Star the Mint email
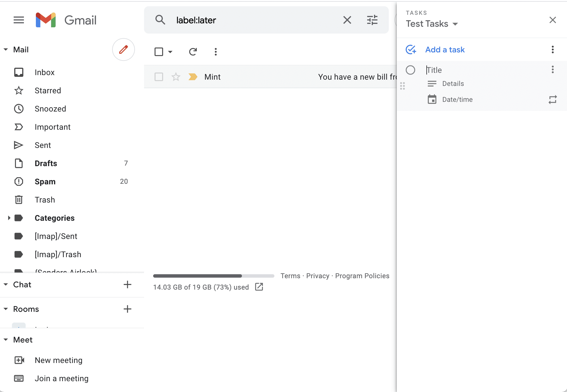Image resolution: width=567 pixels, height=392 pixels. pyautogui.click(x=176, y=77)
